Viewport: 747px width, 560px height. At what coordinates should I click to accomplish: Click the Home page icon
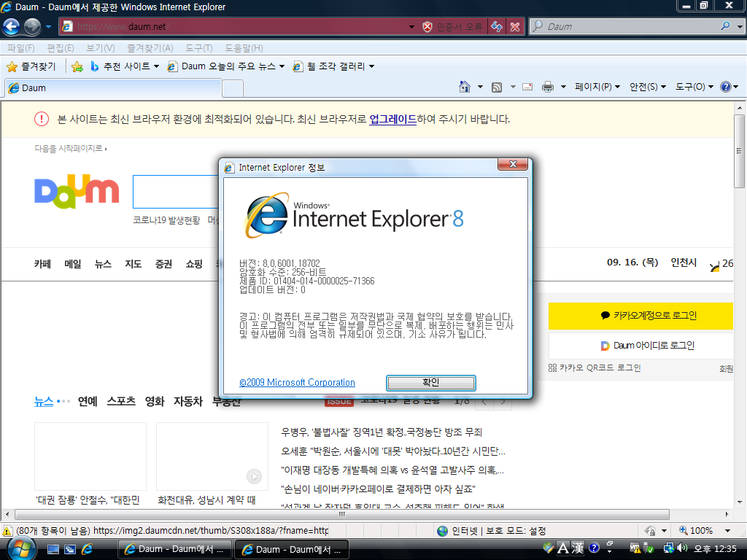pyautogui.click(x=465, y=87)
